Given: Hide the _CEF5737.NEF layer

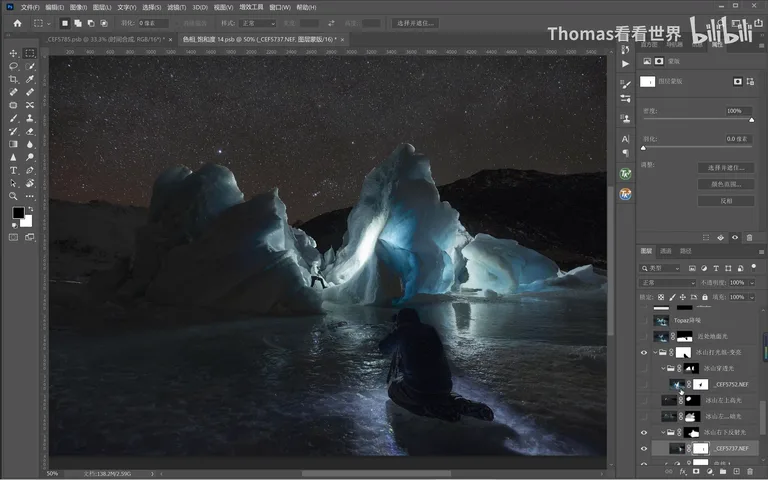Looking at the screenshot, I should pyautogui.click(x=644, y=449).
